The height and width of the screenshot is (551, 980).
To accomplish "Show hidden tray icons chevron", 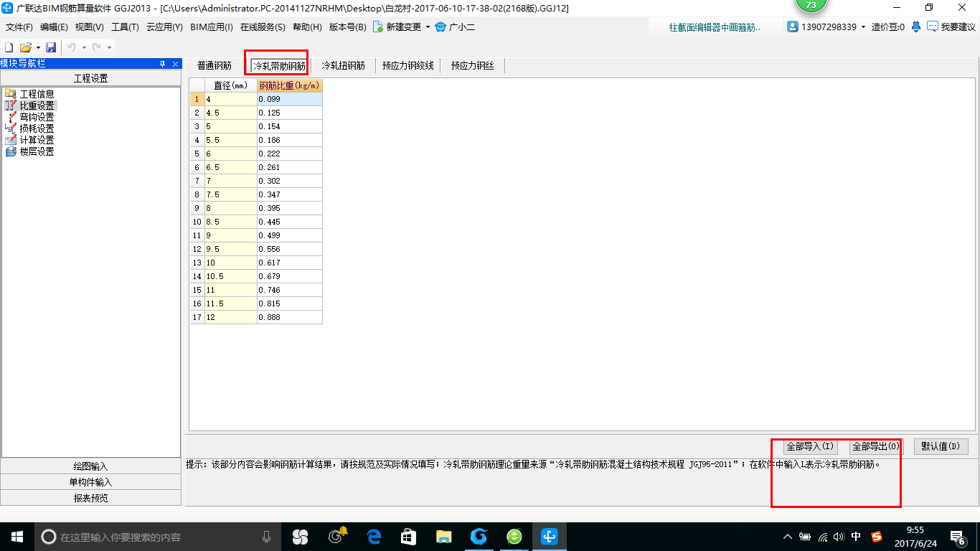I will tap(788, 537).
